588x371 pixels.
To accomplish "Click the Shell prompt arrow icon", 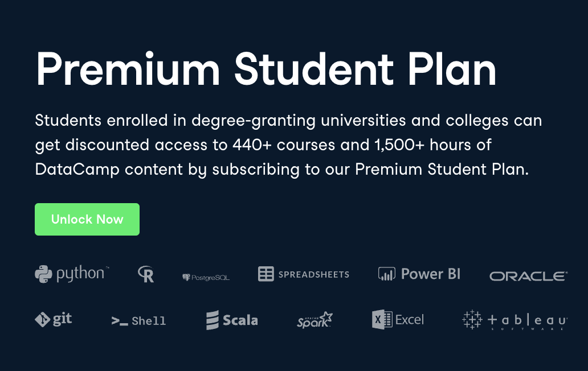I will pos(119,321).
